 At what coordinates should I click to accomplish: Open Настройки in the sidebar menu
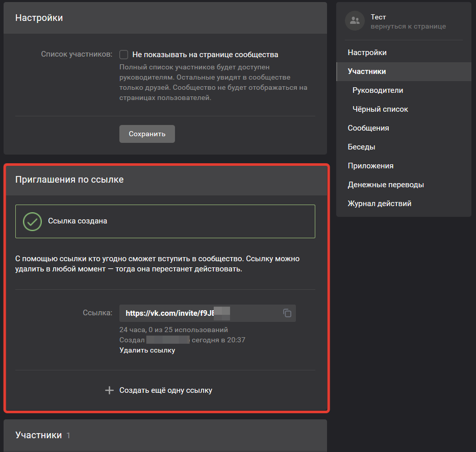pyautogui.click(x=367, y=53)
